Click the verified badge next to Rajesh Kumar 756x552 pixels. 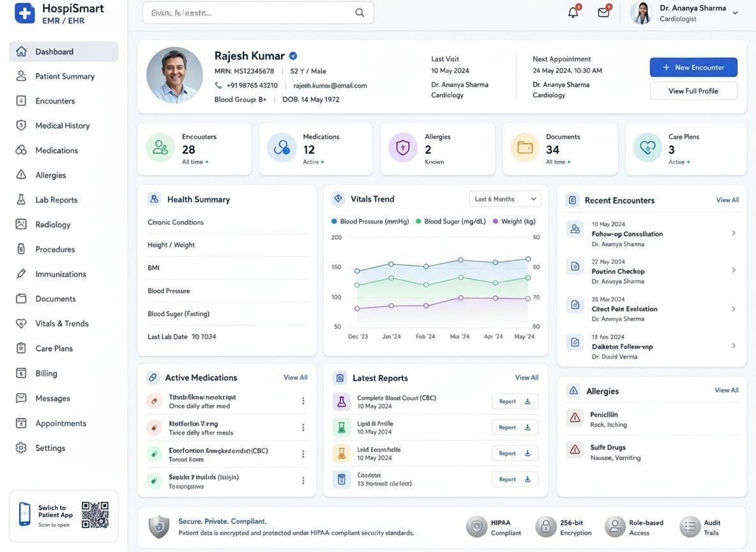293,56
